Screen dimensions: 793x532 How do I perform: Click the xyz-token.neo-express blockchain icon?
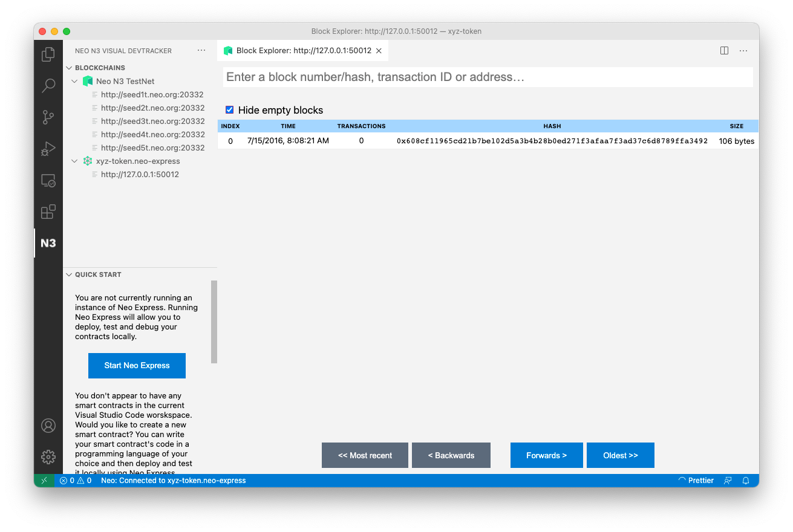tap(88, 161)
